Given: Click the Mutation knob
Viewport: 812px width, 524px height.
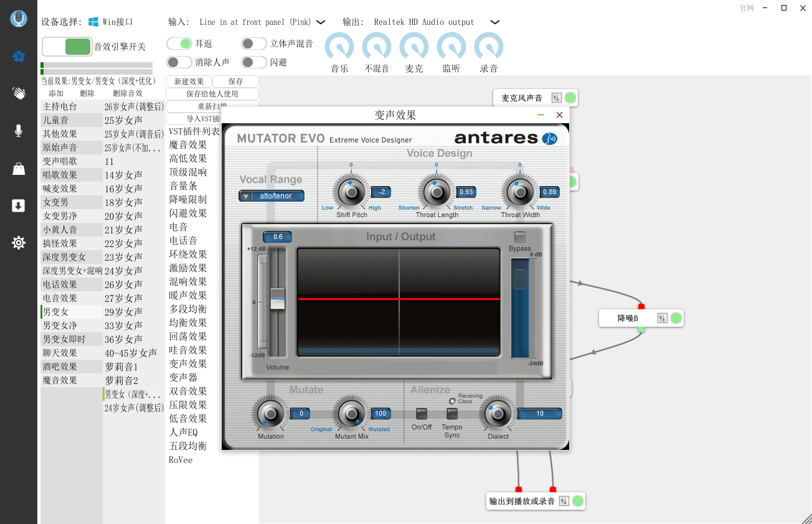Looking at the screenshot, I should [x=270, y=414].
